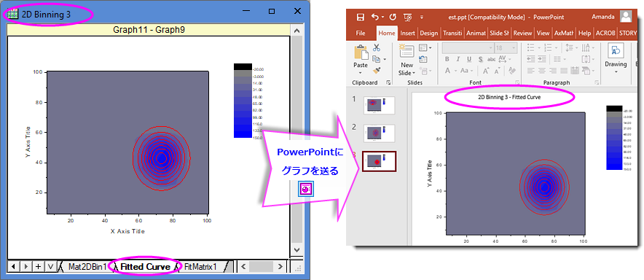Open the Copy options dropdown arrow
Screen dimensions: 644x280
pos(384,60)
